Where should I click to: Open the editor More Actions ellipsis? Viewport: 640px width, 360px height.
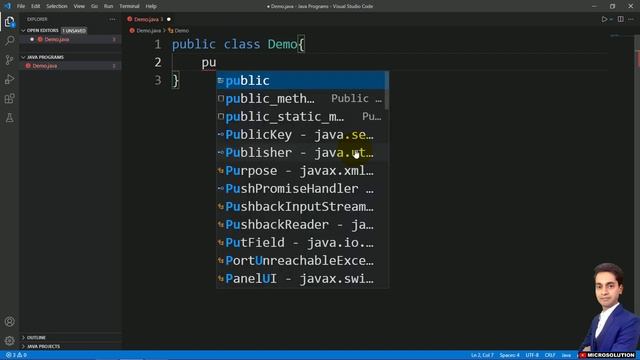(631, 19)
